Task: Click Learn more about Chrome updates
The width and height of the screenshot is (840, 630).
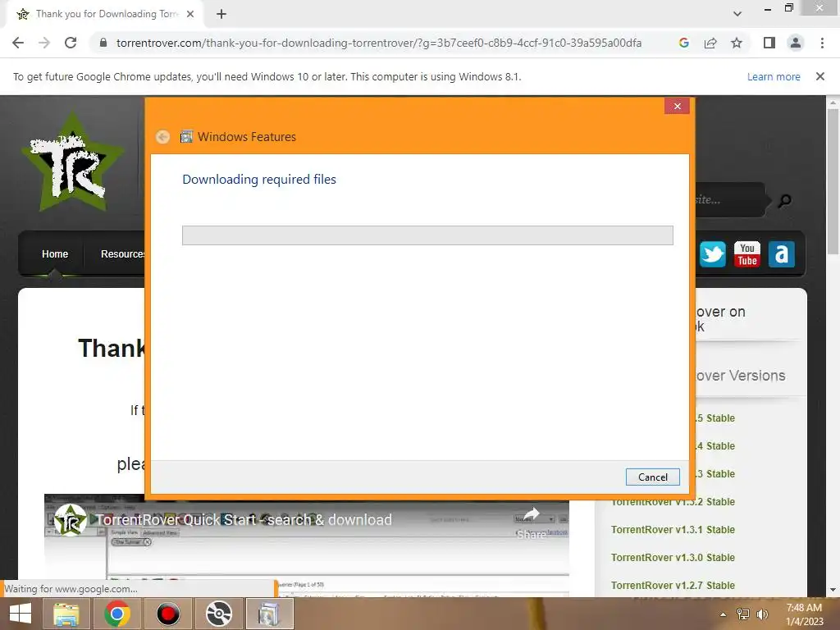Action: 774,76
